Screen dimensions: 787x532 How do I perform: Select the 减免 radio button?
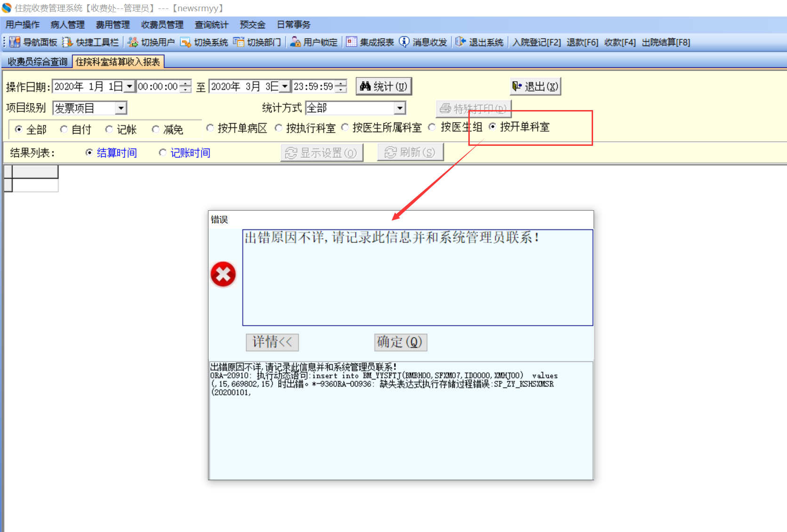155,129
